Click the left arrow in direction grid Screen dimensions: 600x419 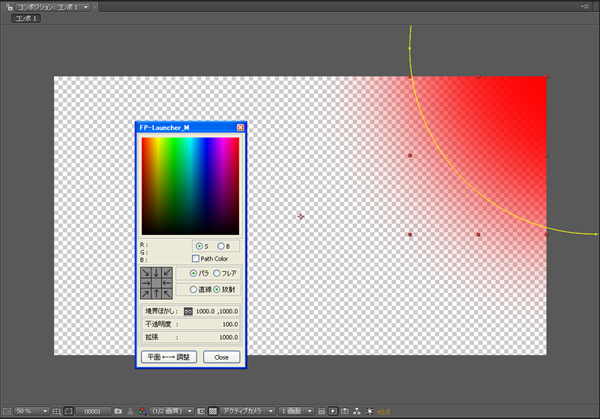tap(167, 283)
